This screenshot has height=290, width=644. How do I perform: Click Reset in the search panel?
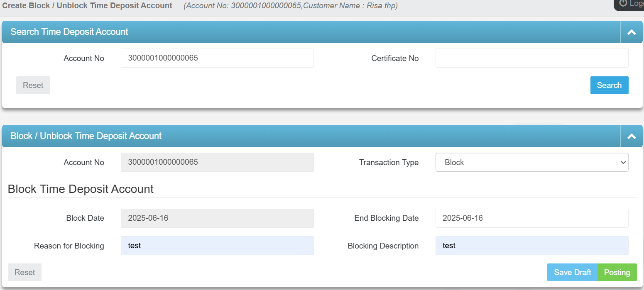33,85
